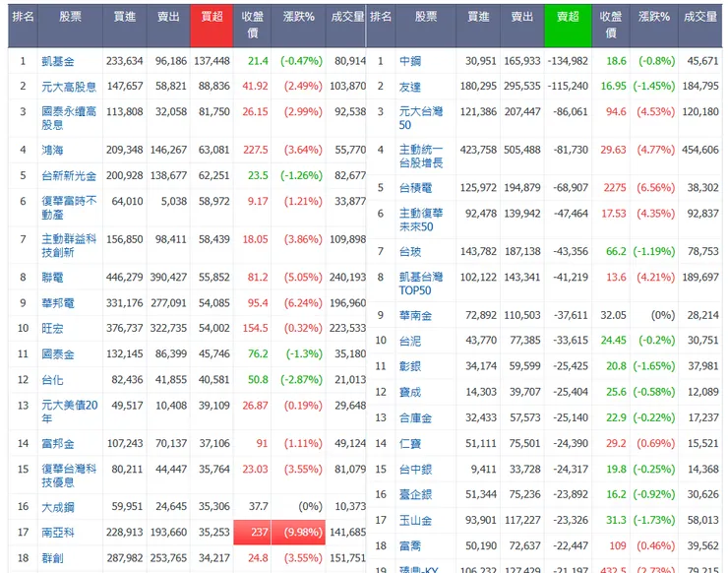Select 玉山金 net sell -23,326
Screen dimensions: 728x573
[x=571, y=520]
